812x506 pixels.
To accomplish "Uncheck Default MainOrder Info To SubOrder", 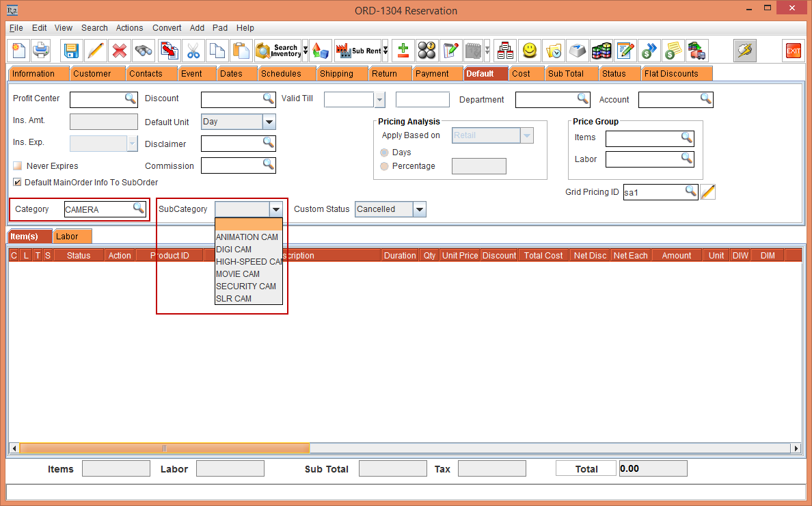I will [x=16, y=182].
